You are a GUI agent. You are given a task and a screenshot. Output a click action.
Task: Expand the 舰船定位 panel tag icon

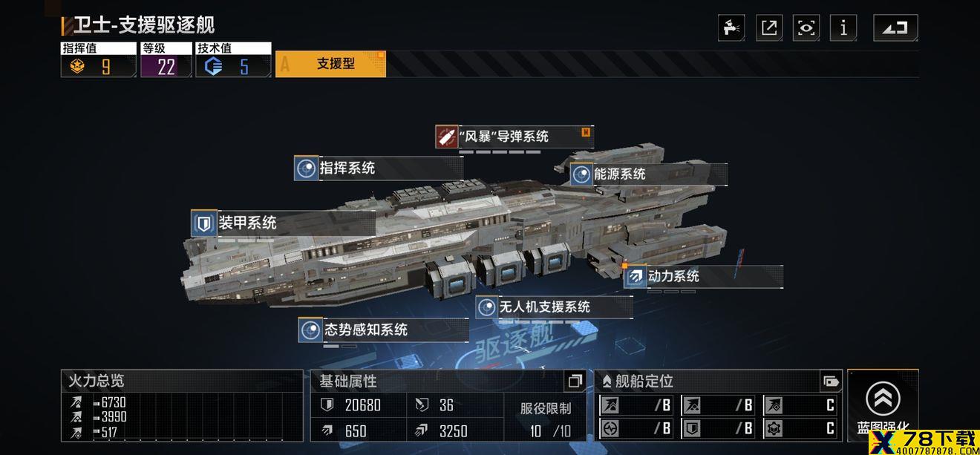[831, 382]
